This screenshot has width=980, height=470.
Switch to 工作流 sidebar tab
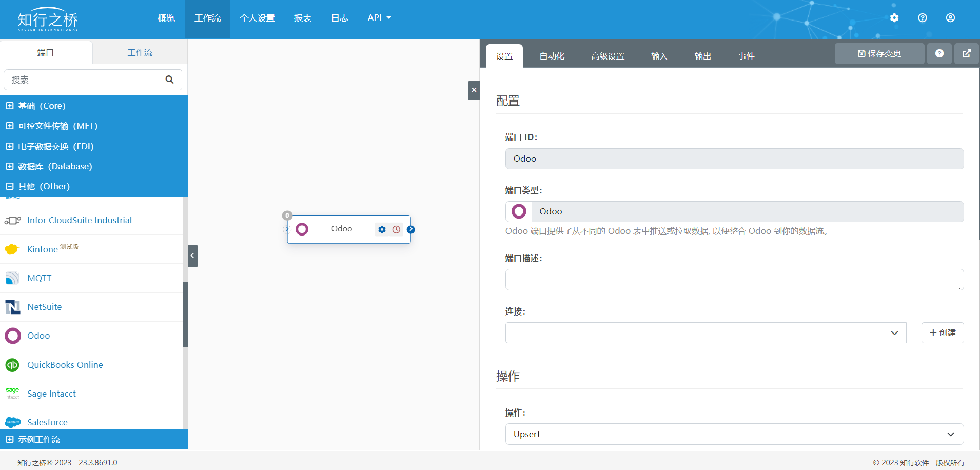140,52
